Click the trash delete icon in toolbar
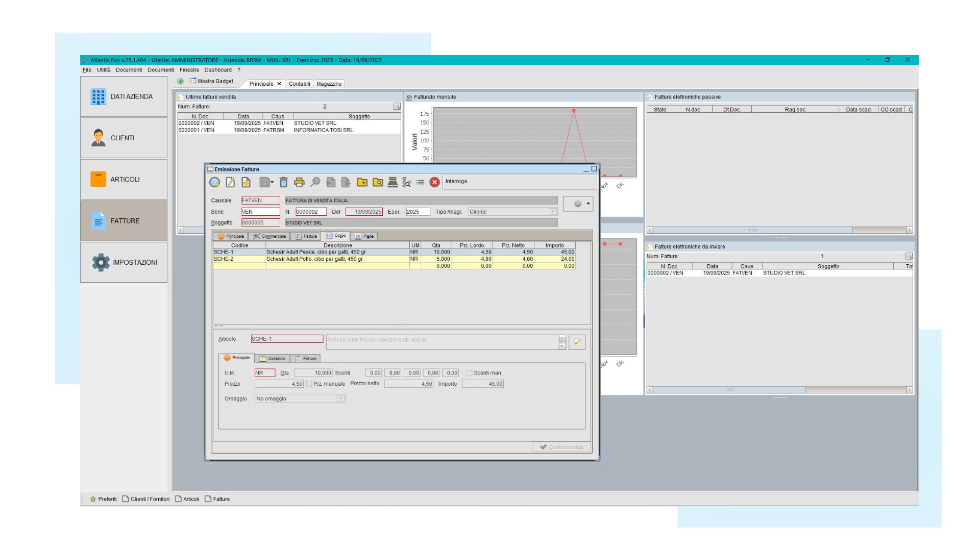 283,182
